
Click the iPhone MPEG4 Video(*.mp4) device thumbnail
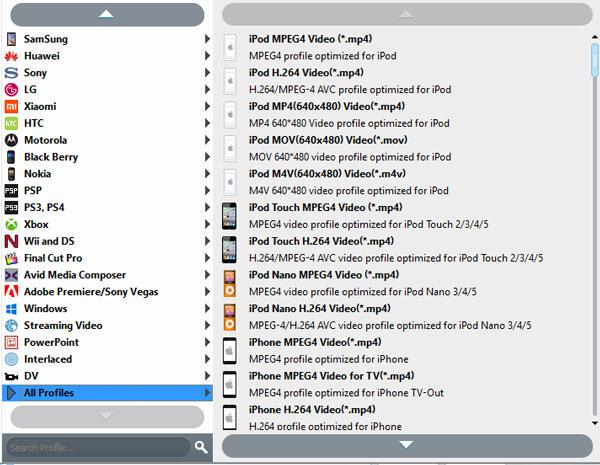(x=229, y=351)
